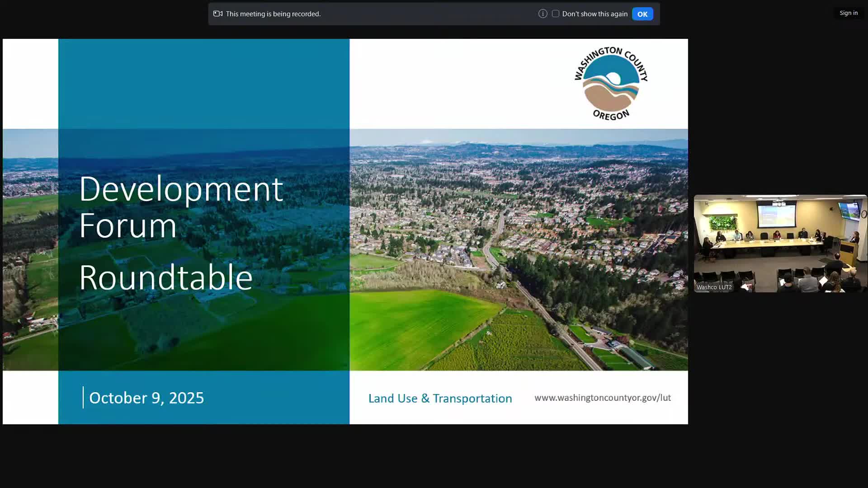Click the Washington County Oregon logo

click(611, 83)
